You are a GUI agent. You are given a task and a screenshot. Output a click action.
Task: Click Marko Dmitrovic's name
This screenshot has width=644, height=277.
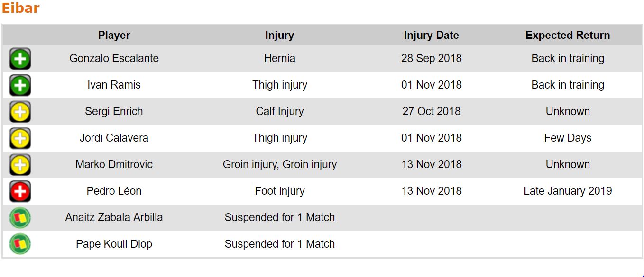coord(114,164)
